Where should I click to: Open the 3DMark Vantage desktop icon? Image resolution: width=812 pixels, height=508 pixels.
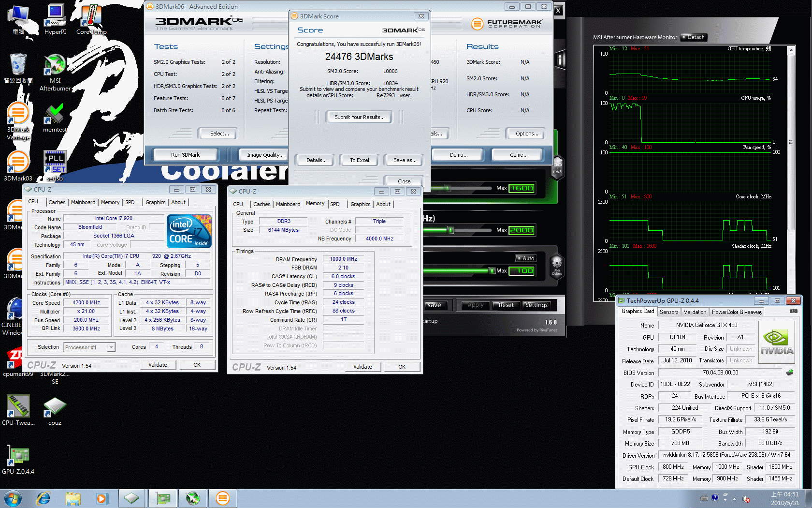[x=18, y=121]
